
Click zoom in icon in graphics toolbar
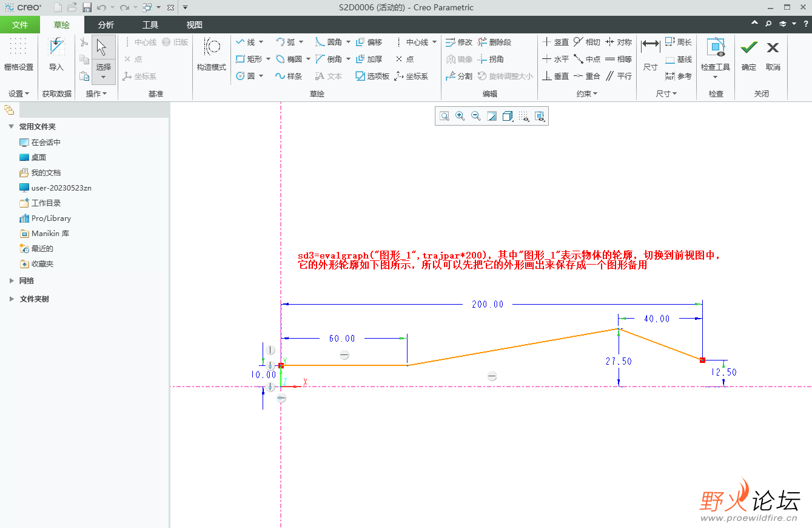(460, 116)
